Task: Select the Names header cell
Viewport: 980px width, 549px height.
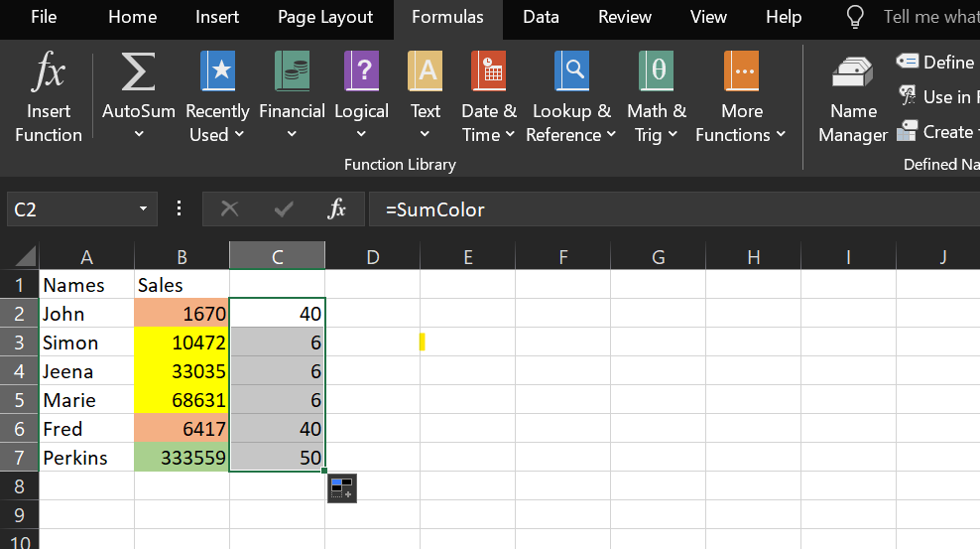Action: click(x=87, y=285)
